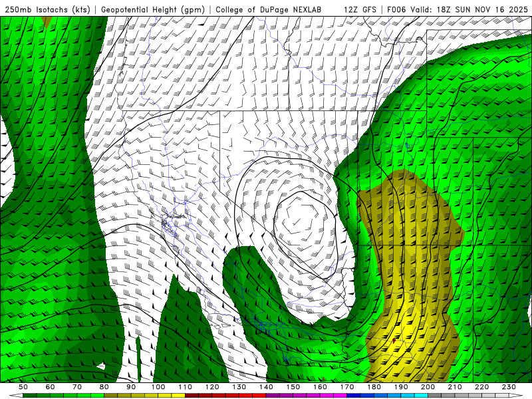Click the '210' colorbar label
Viewport: 532px width, 399px height.
[x=455, y=387]
